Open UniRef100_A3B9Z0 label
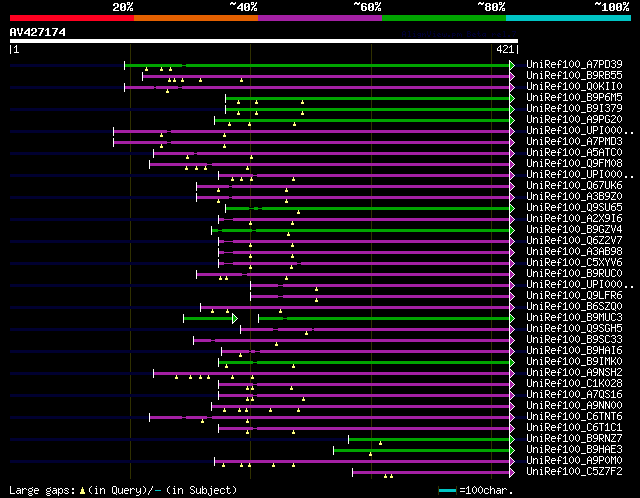 (x=574, y=197)
